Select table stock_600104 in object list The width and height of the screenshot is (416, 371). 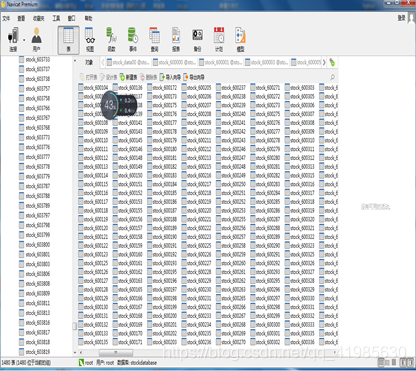click(93, 88)
